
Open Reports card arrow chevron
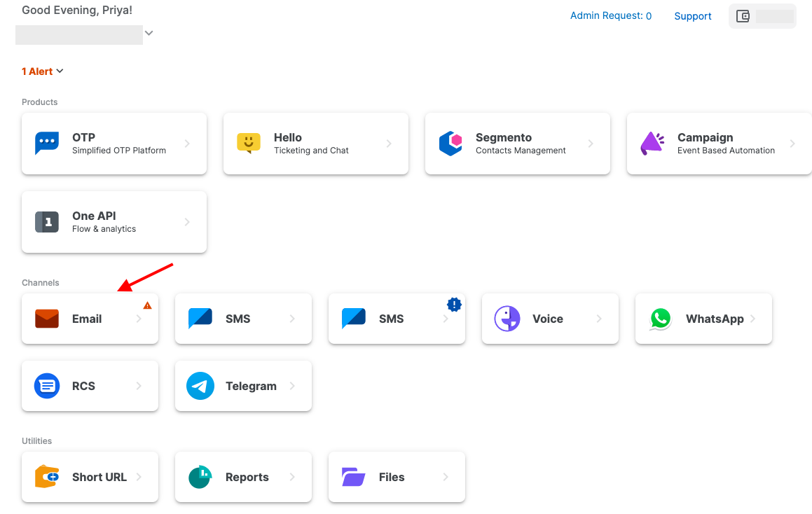click(x=293, y=477)
